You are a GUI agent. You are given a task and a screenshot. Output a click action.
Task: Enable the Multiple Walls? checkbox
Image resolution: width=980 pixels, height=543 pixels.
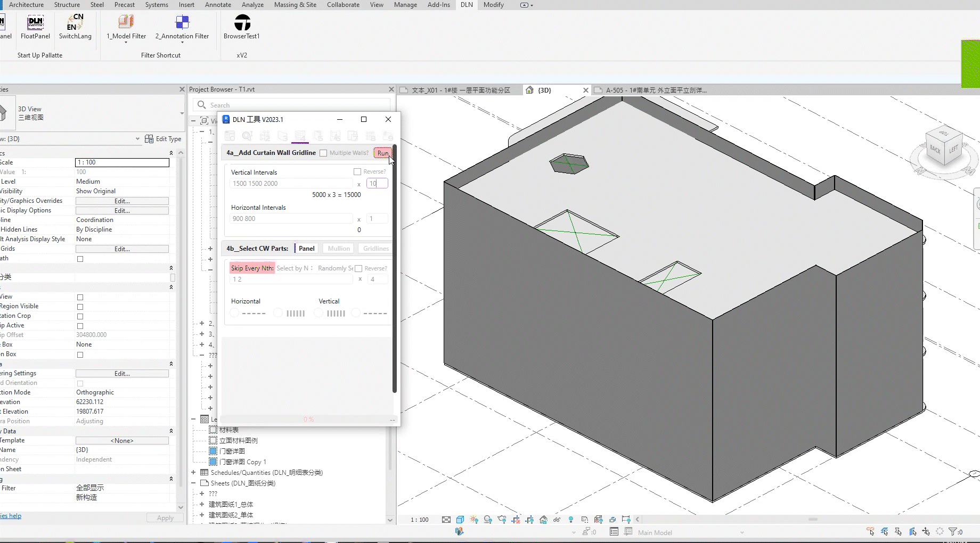(x=323, y=153)
